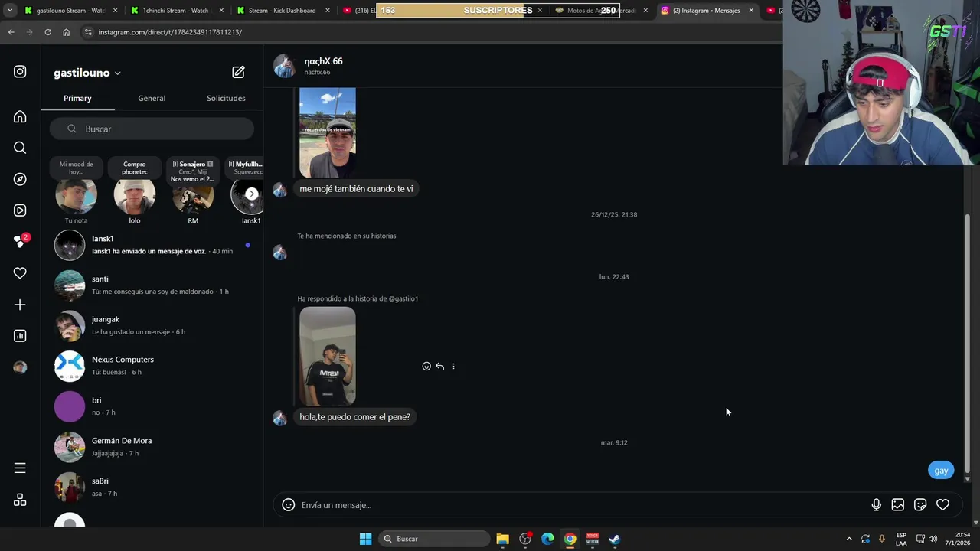Viewport: 980px width, 551px height.
Task: Click the emoji icon in message box
Action: [288, 505]
